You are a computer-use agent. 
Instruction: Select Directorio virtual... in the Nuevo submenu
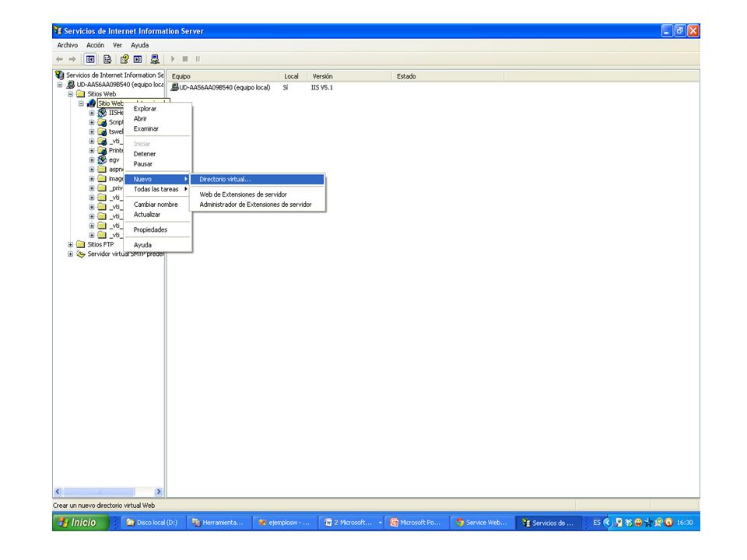tap(258, 179)
